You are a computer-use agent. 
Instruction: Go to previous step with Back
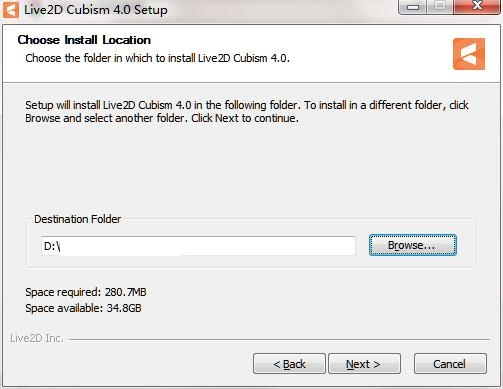[x=289, y=364]
